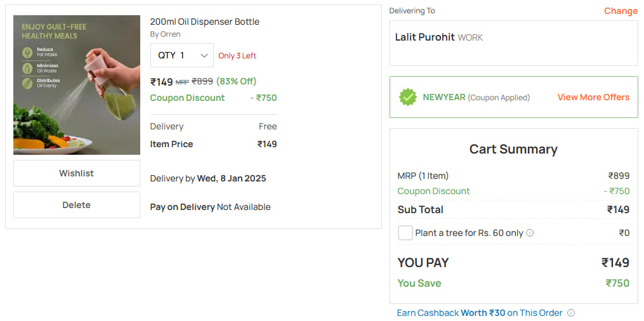Click the Cart Summary heading

513,149
